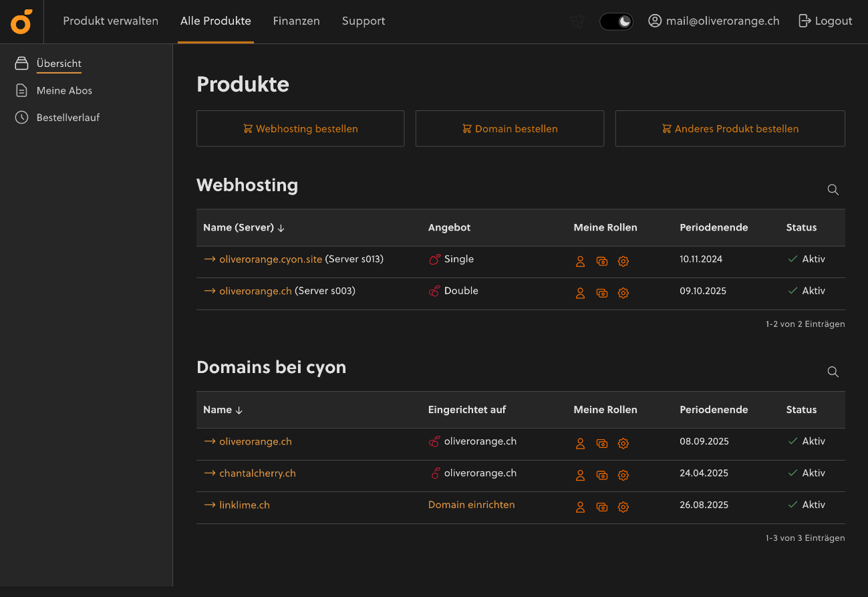Click Domain einrichten for linklime.ch
868x597 pixels.
pos(472,505)
